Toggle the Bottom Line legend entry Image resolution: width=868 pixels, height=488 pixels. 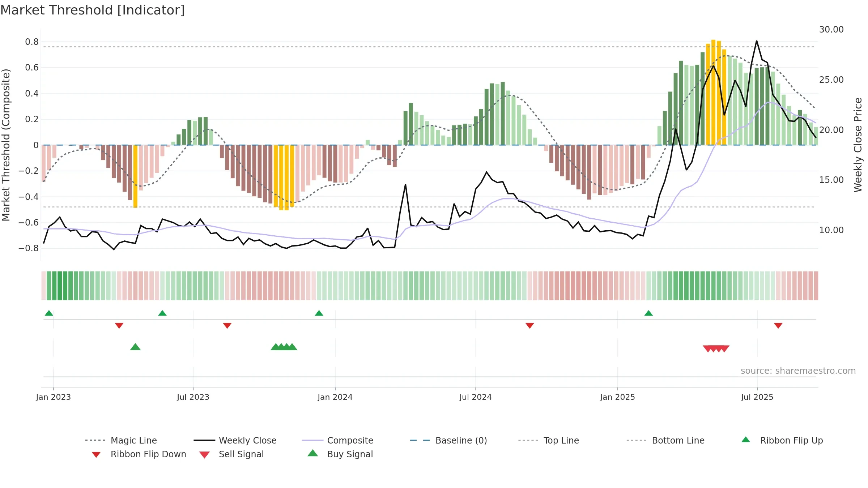tap(665, 440)
